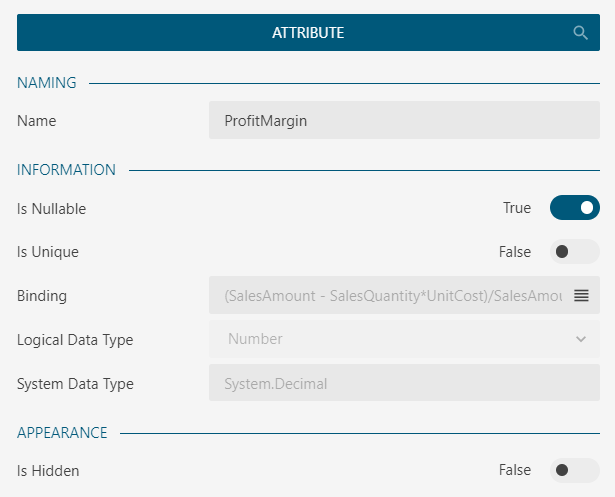Open the Binding expression editor icon
The width and height of the screenshot is (615, 497).
[x=581, y=296]
